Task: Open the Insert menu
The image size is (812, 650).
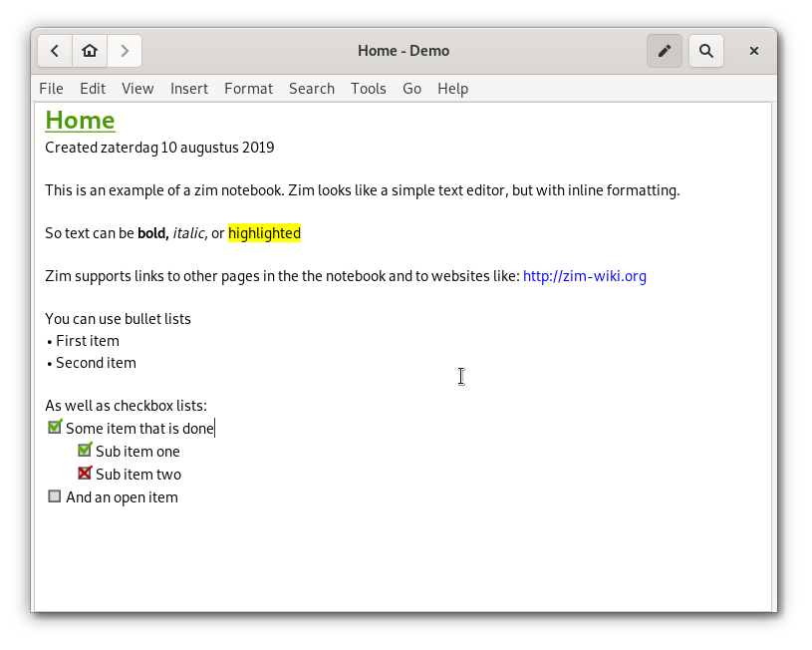Action: coord(189,89)
